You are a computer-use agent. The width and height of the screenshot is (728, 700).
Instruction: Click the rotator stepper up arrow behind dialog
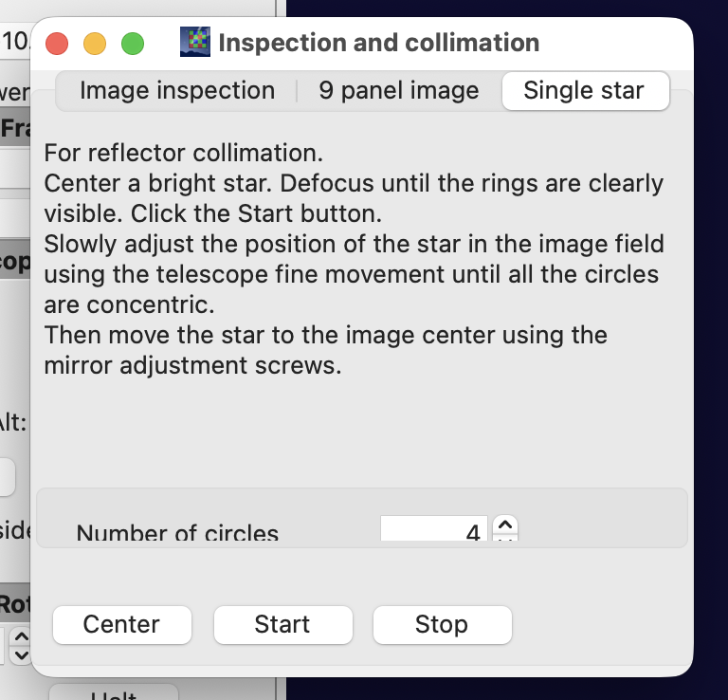(22, 636)
